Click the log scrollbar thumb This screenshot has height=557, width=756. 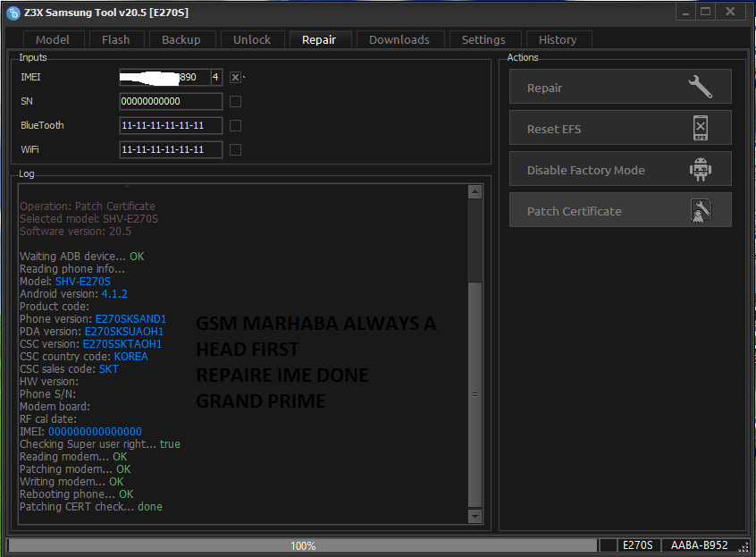pyautogui.click(x=475, y=394)
